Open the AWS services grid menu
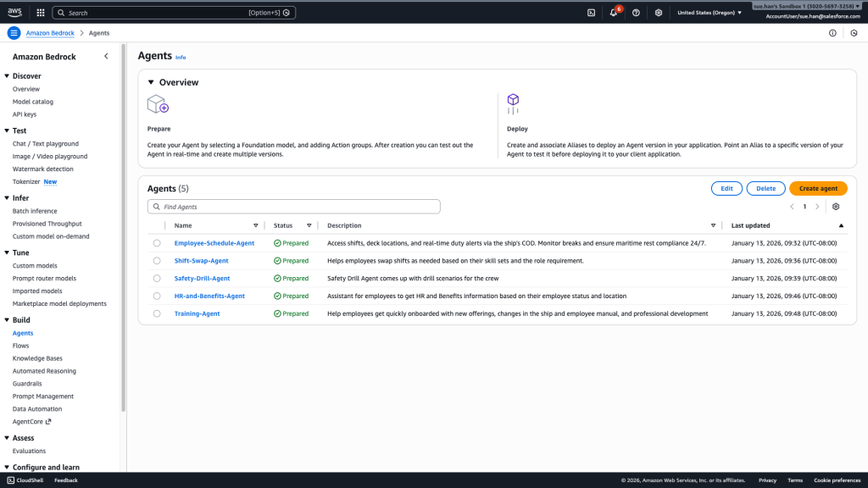This screenshot has height=488, width=868. [x=41, y=13]
